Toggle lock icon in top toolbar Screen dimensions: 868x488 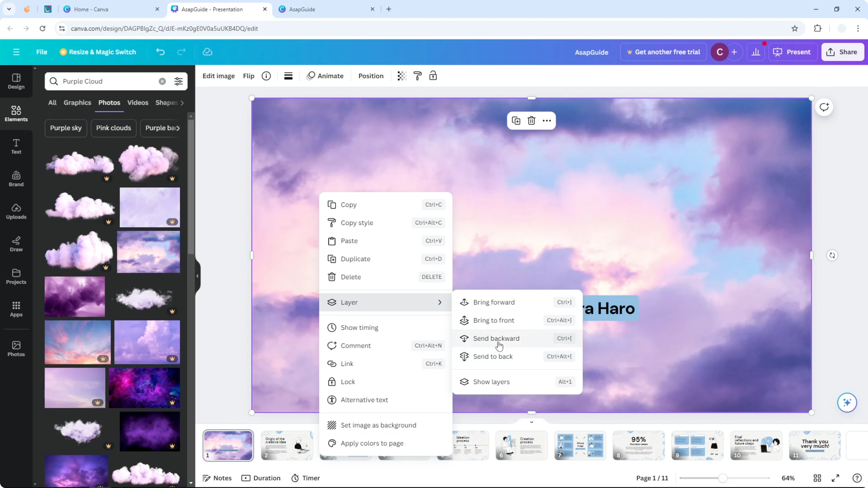click(433, 76)
